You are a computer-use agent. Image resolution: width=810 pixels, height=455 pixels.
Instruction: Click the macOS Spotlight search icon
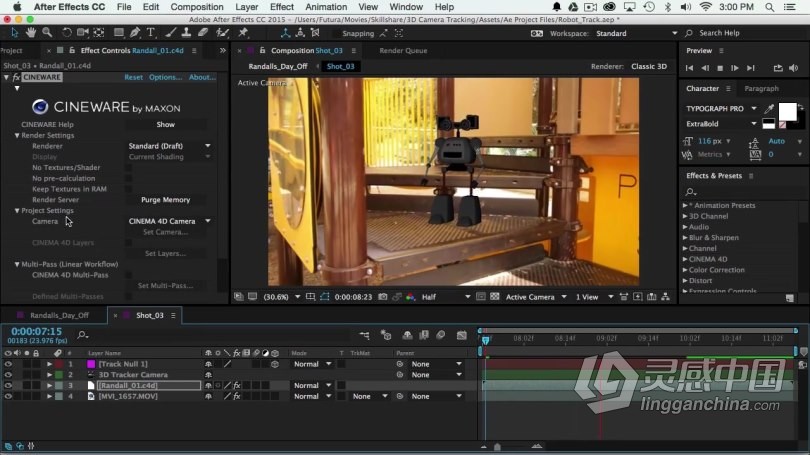(769, 7)
